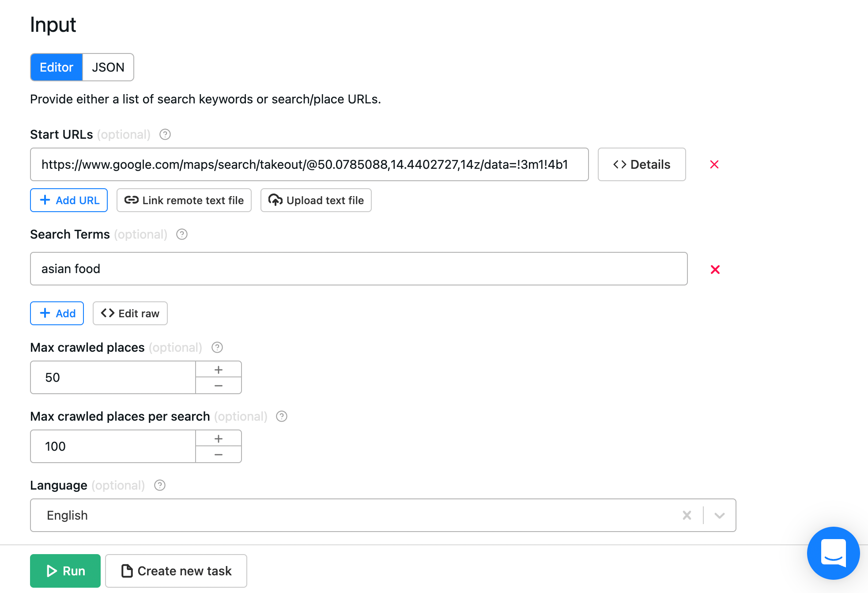Increase Max crawled places per search
Viewport: 868px width, 593px height.
[x=219, y=438]
